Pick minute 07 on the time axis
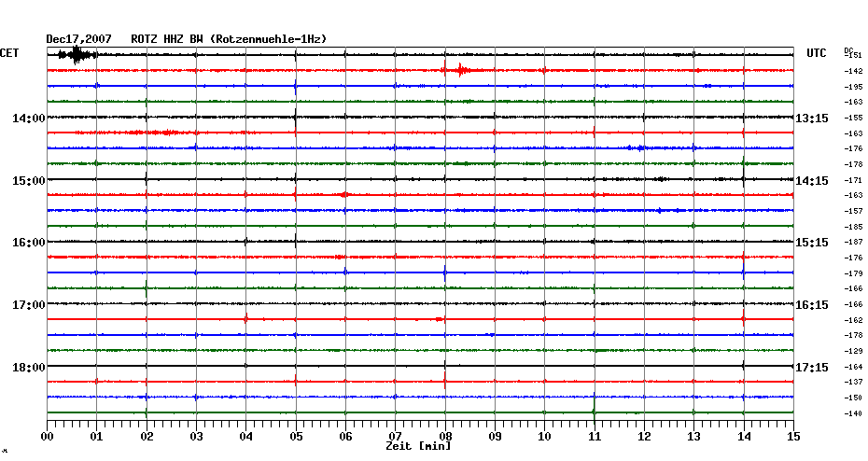This screenshot has height=461, width=868. click(395, 437)
